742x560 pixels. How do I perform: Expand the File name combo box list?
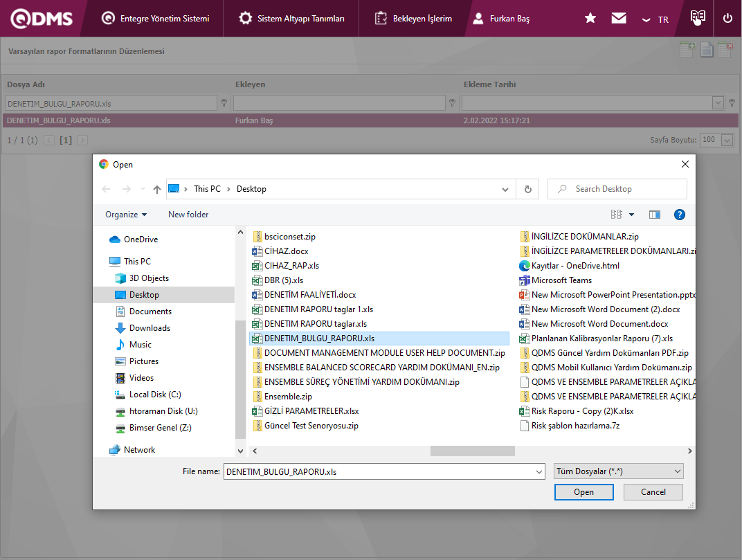click(539, 472)
